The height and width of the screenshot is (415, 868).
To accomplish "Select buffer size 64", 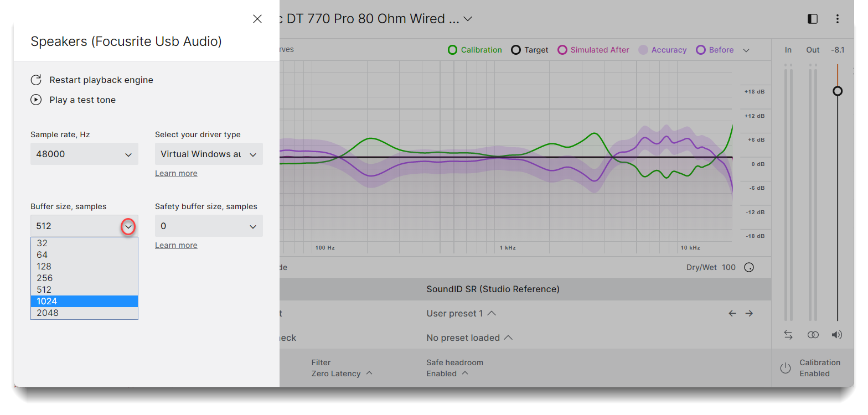I will [x=84, y=255].
